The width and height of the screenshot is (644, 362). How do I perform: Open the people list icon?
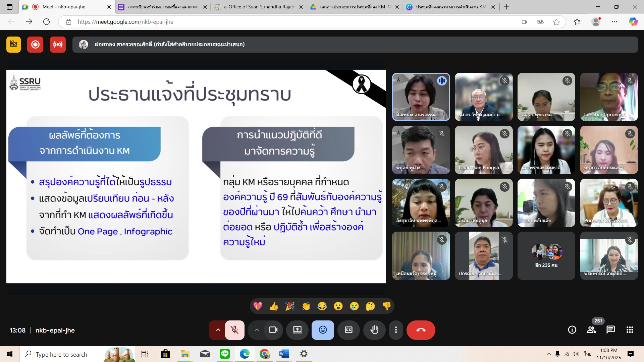pyautogui.click(x=591, y=330)
